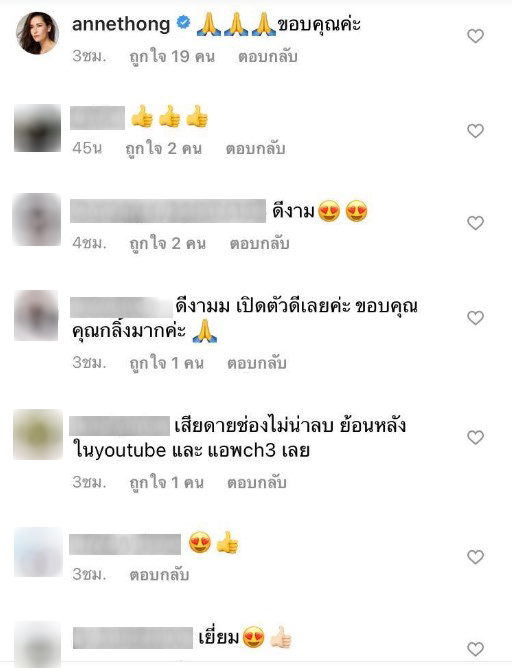This screenshot has height=672, width=512.
Task: Reply to annethong's comment via ตอบกลับ
Action: tap(268, 57)
